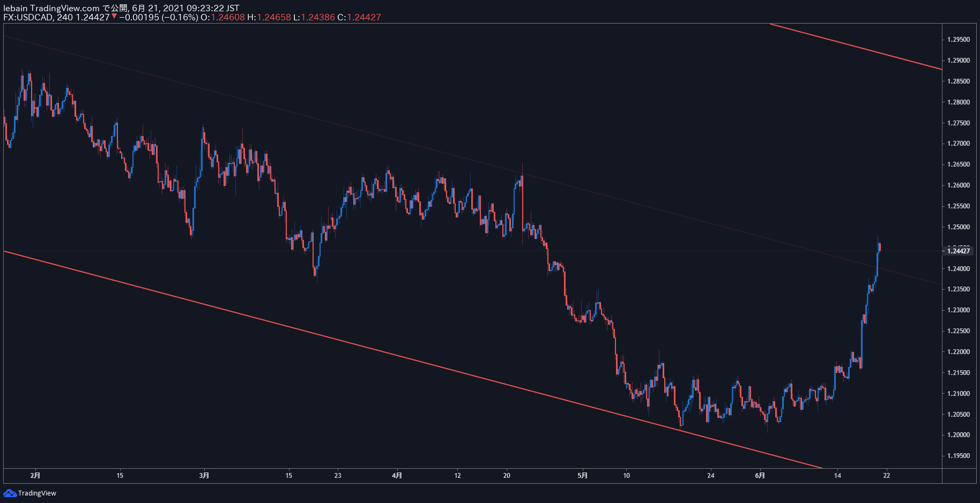Click the 2月 date label on time axis
This screenshot has width=980, height=503.
click(x=35, y=475)
